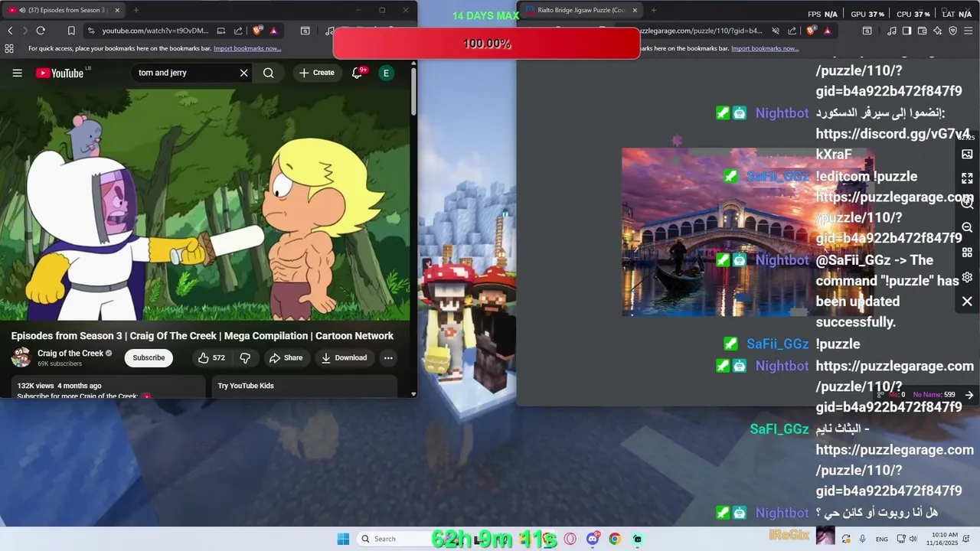Viewport: 980px width, 551px height.
Task: Click the Download button under the video
Action: (x=344, y=357)
